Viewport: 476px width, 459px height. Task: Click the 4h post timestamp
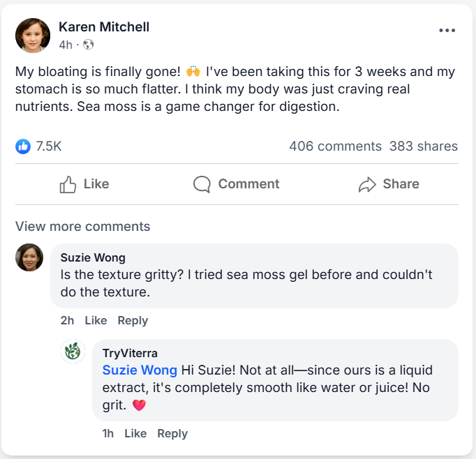65,45
